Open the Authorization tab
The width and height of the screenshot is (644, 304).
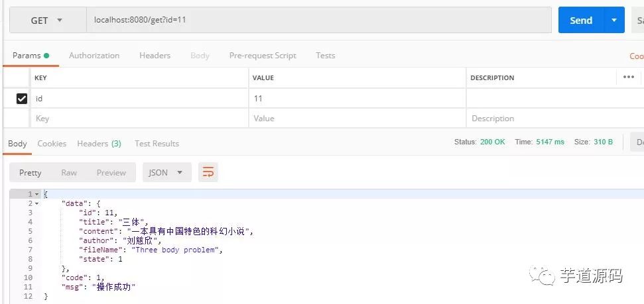point(94,56)
